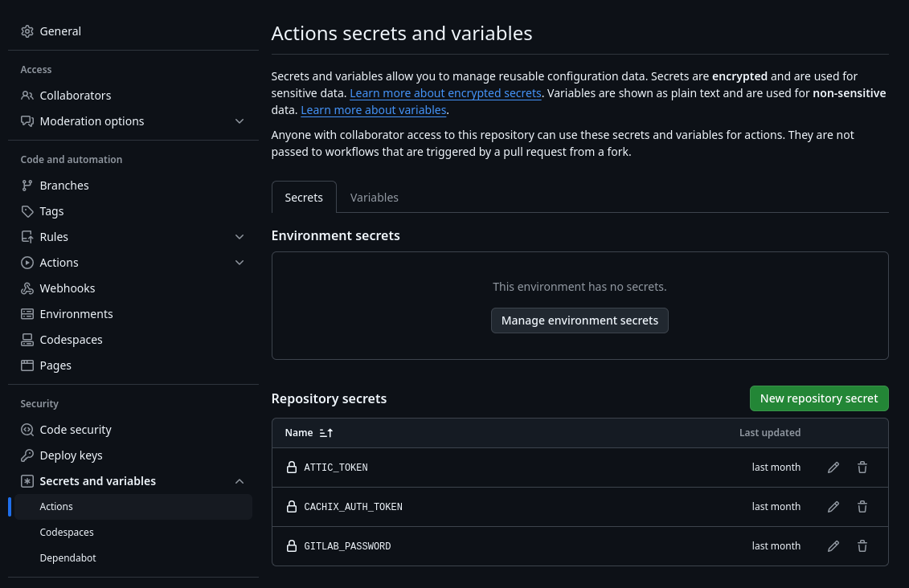
Task: Click the Tags icon entry
Action: [x=27, y=210]
